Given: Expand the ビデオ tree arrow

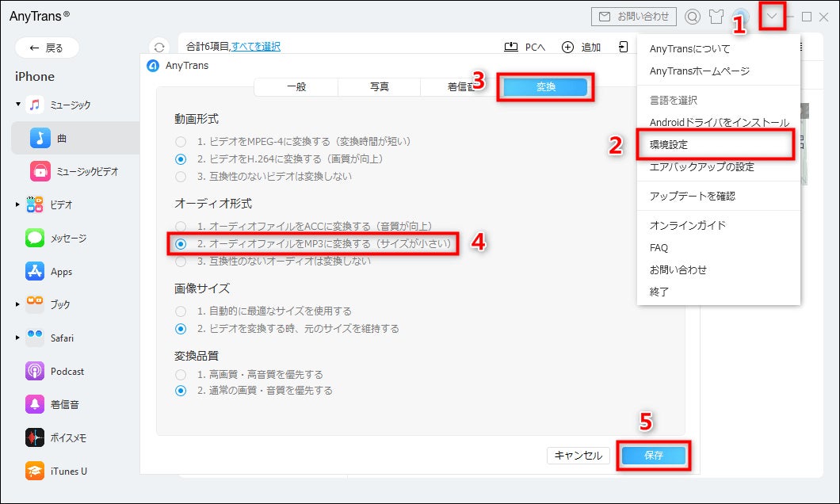Looking at the screenshot, I should (x=17, y=204).
